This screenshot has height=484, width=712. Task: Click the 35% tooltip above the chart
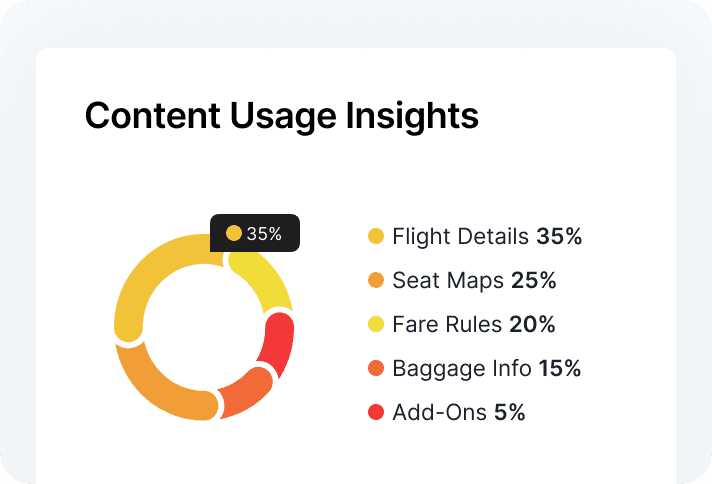(255, 233)
